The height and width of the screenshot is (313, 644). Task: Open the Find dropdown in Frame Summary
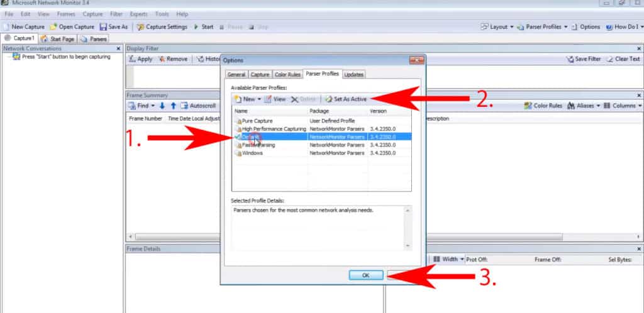click(142, 106)
